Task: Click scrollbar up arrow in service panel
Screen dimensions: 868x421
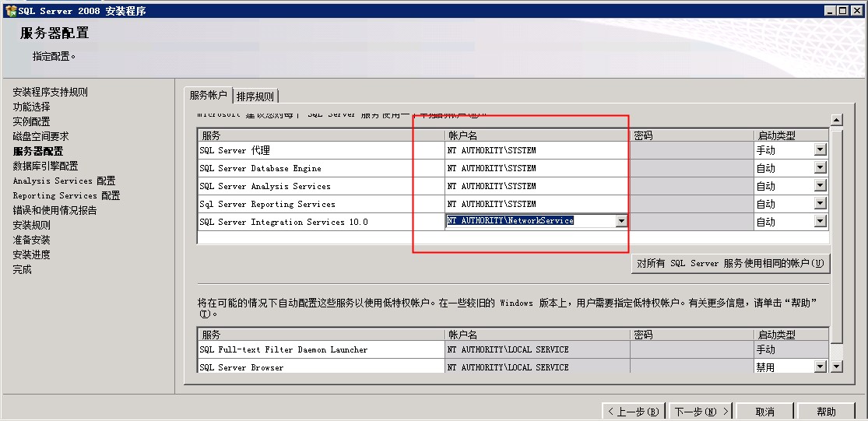Action: pyautogui.click(x=837, y=120)
